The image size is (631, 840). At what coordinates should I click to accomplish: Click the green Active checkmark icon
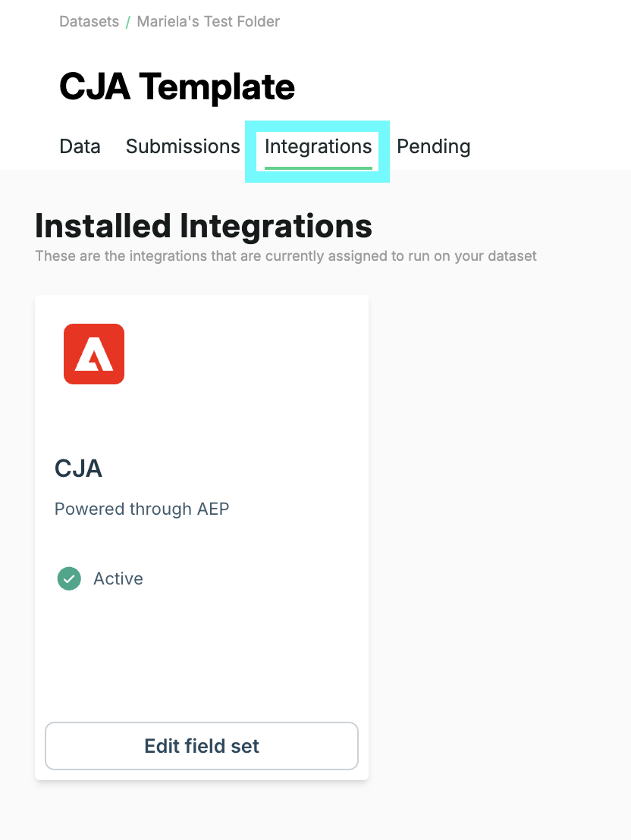69,578
